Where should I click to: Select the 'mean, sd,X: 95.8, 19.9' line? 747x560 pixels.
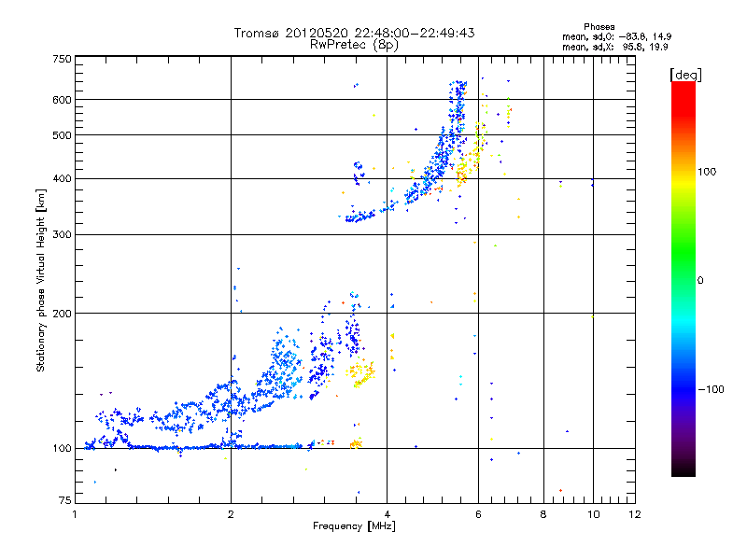[x=615, y=47]
